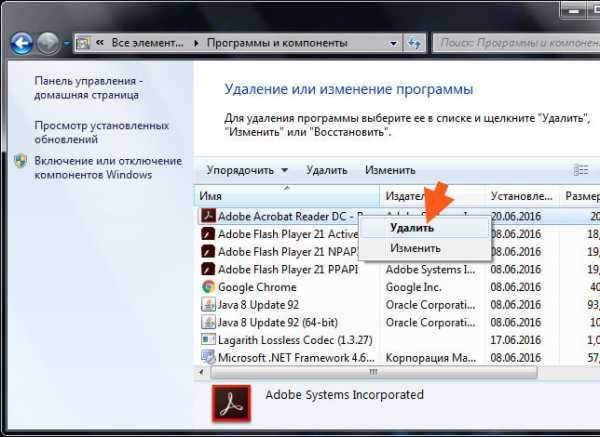The height and width of the screenshot is (437, 600).
Task: Click «Adobe Systems Incorporated» in details pane
Action: (x=344, y=395)
